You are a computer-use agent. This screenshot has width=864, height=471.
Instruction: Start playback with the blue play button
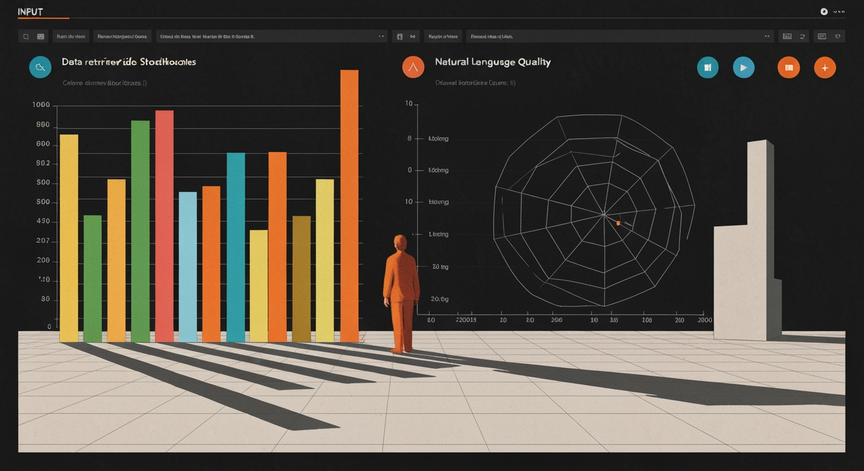coord(743,67)
